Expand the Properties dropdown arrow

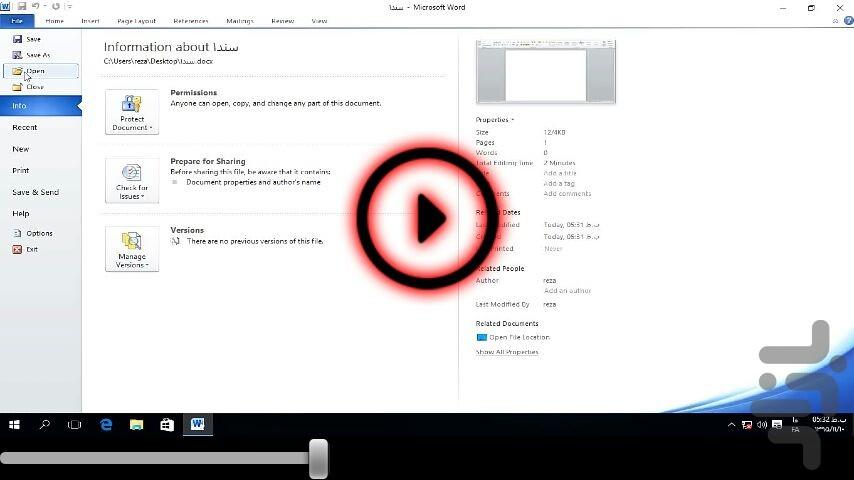pyautogui.click(x=513, y=120)
